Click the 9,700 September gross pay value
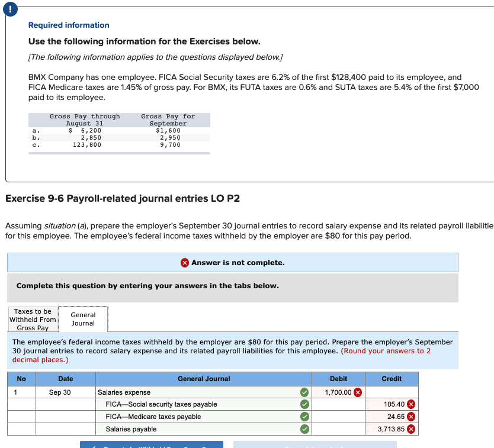The height and width of the screenshot is (448, 494). click(x=170, y=145)
